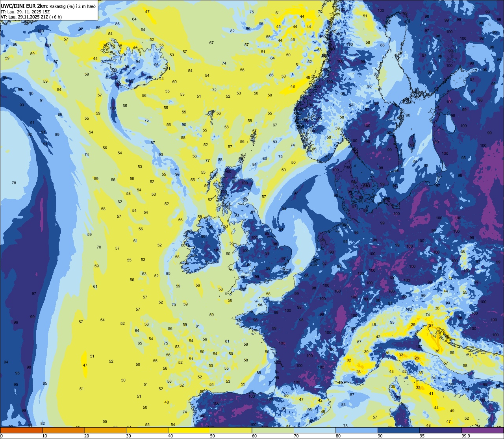Image resolution: width=504 pixels, height=439 pixels.
Task: Click the legend label "60" on the color bar
Action: tap(254, 436)
